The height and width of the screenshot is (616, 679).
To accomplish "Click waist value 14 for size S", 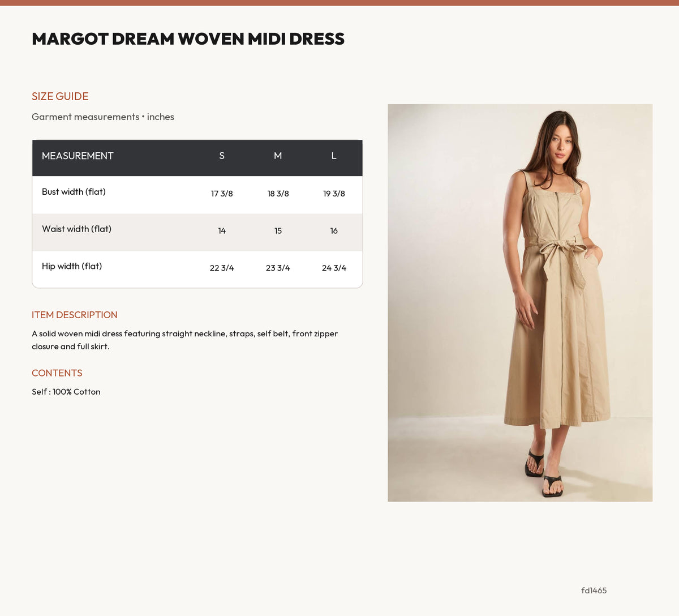I will click(222, 231).
